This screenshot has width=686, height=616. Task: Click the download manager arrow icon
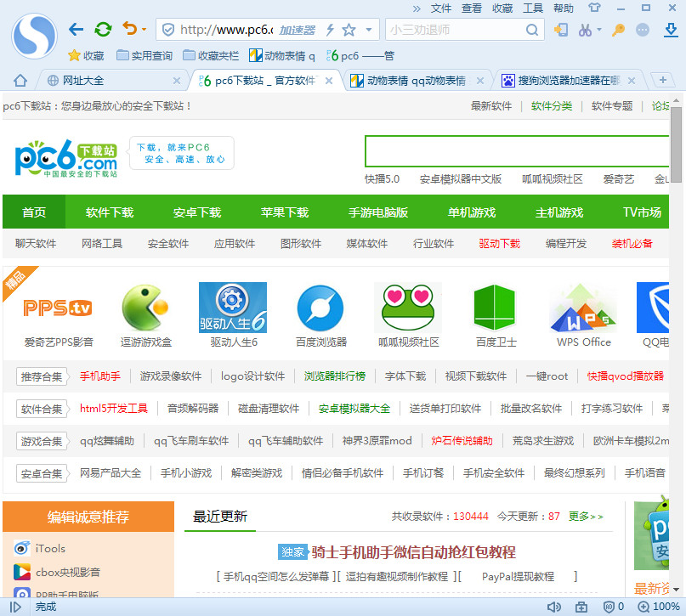point(671,31)
